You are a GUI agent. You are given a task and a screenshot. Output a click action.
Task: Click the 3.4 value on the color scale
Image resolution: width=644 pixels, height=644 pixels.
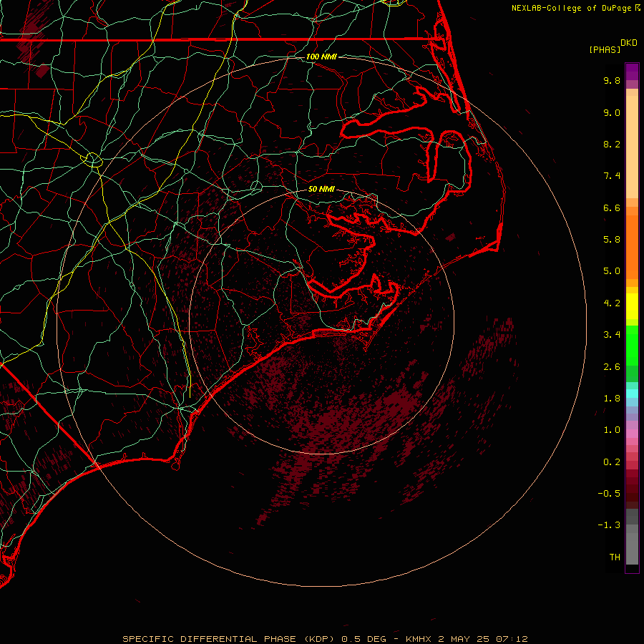click(x=612, y=335)
